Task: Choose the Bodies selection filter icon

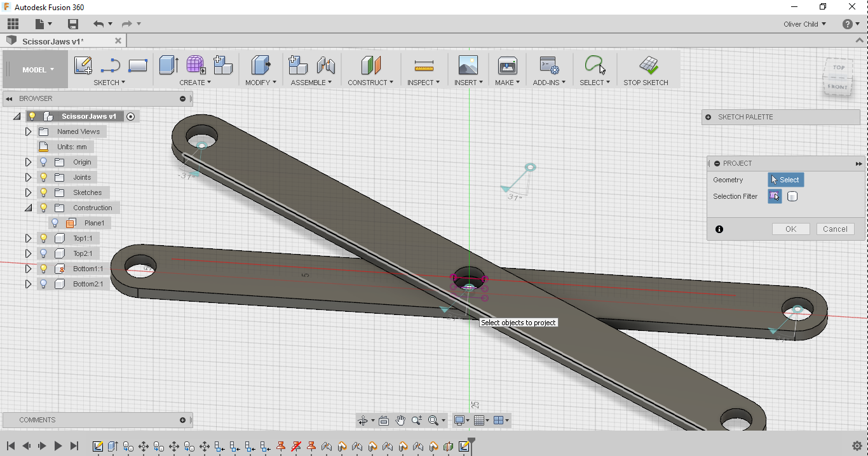Action: coord(792,196)
